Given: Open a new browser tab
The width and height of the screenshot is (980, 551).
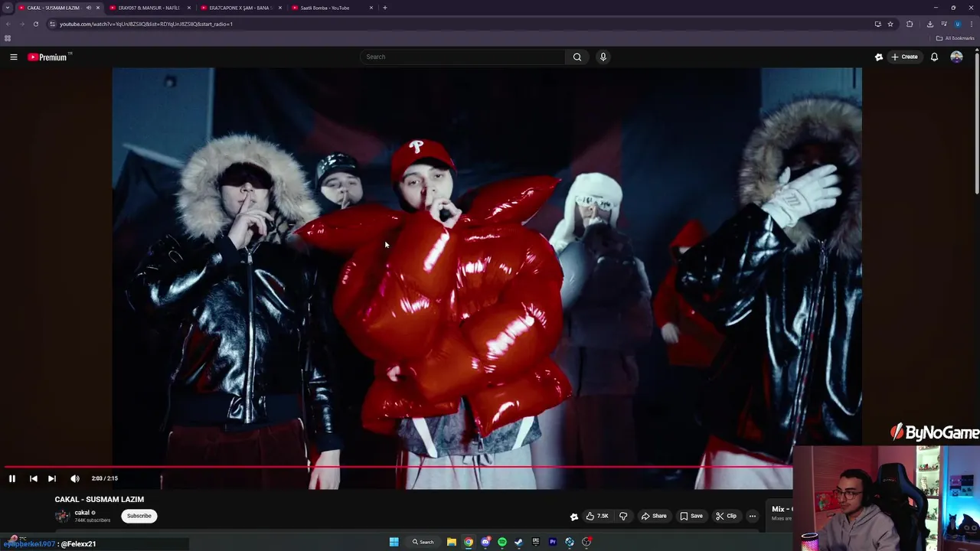Looking at the screenshot, I should point(385,8).
